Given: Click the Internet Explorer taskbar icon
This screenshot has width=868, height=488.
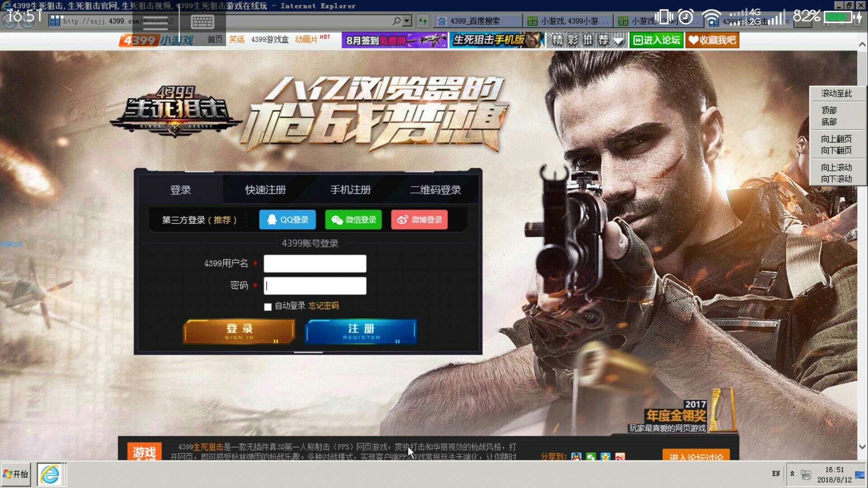Looking at the screenshot, I should coord(50,474).
